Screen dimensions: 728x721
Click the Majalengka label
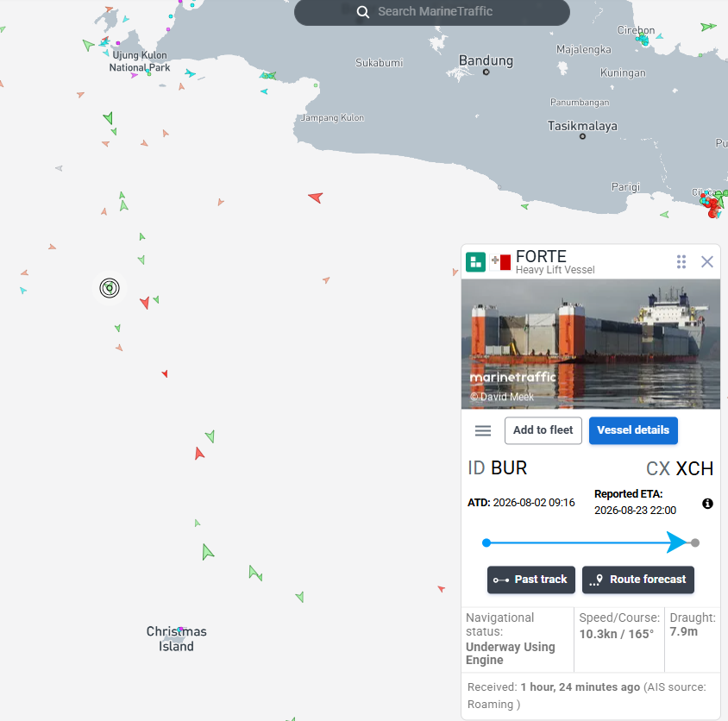(584, 50)
